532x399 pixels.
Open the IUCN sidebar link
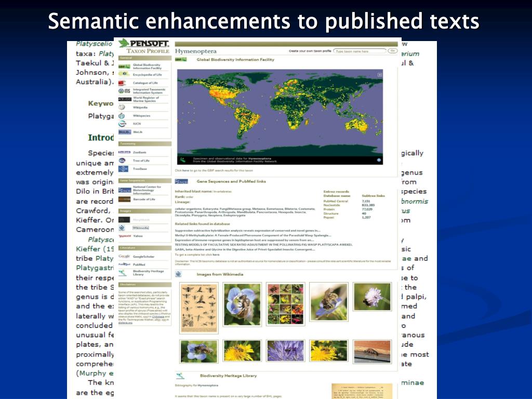click(x=137, y=124)
